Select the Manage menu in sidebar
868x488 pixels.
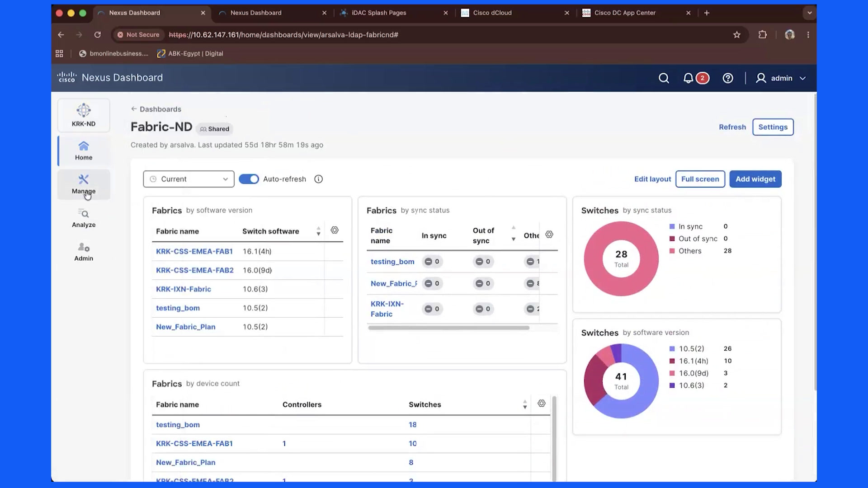pos(84,184)
